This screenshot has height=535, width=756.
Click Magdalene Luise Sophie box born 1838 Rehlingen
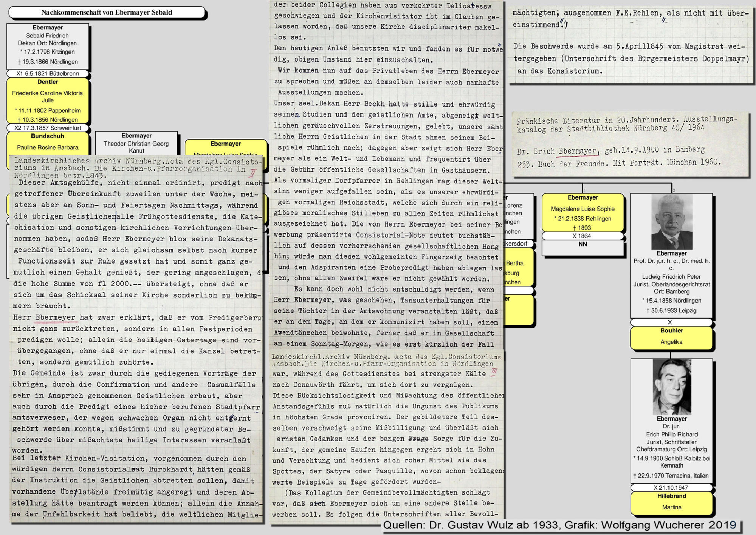(582, 212)
